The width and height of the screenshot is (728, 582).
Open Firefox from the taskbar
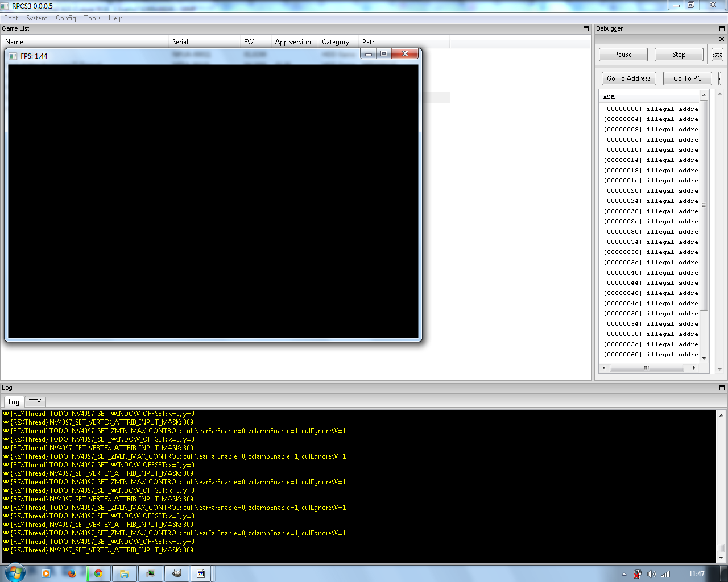pos(72,573)
